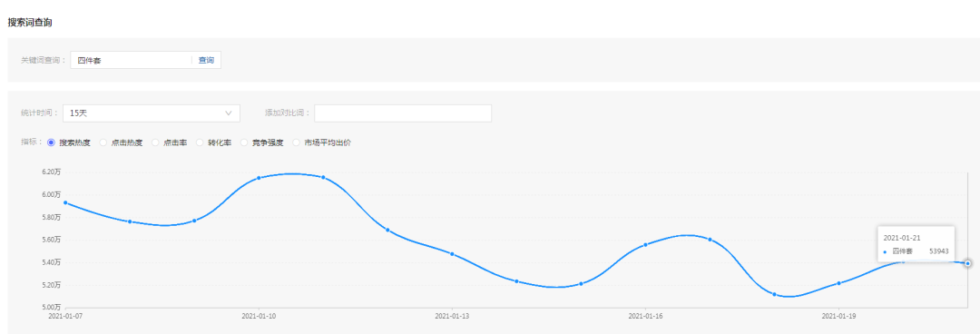This screenshot has width=980, height=334.
Task: Select the 点击率 radio button
Action: [156, 142]
